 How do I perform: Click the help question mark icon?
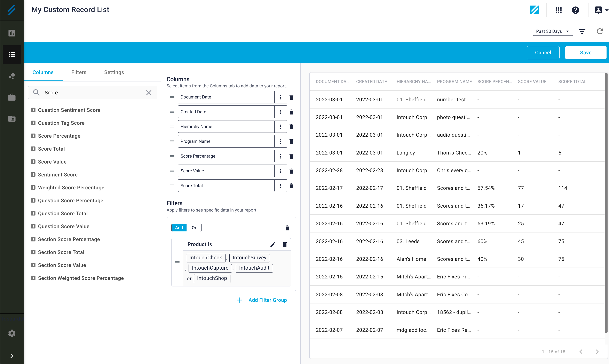(x=575, y=10)
